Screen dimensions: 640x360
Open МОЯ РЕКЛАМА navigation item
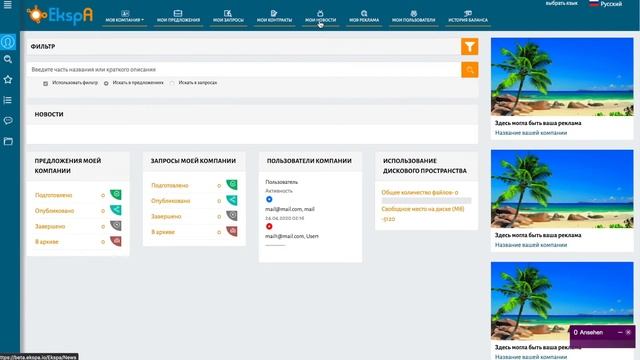[x=364, y=16]
